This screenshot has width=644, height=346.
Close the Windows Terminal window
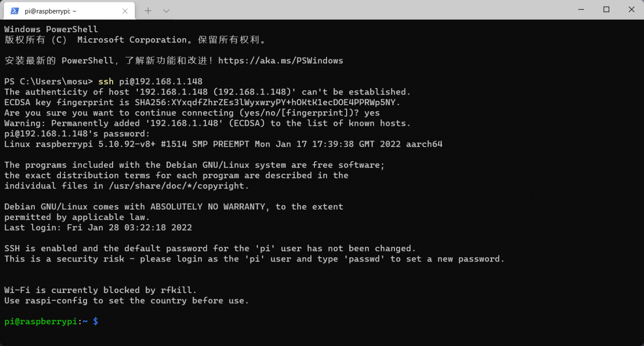point(631,10)
